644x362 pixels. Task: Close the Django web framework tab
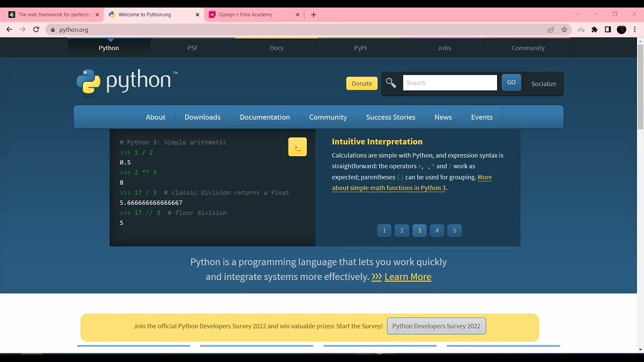(x=97, y=15)
